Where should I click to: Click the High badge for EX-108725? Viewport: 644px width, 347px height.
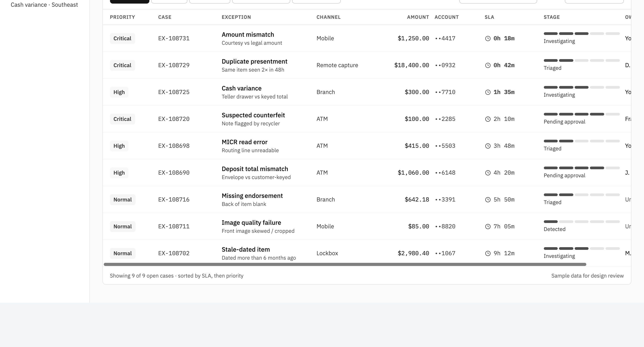[119, 92]
